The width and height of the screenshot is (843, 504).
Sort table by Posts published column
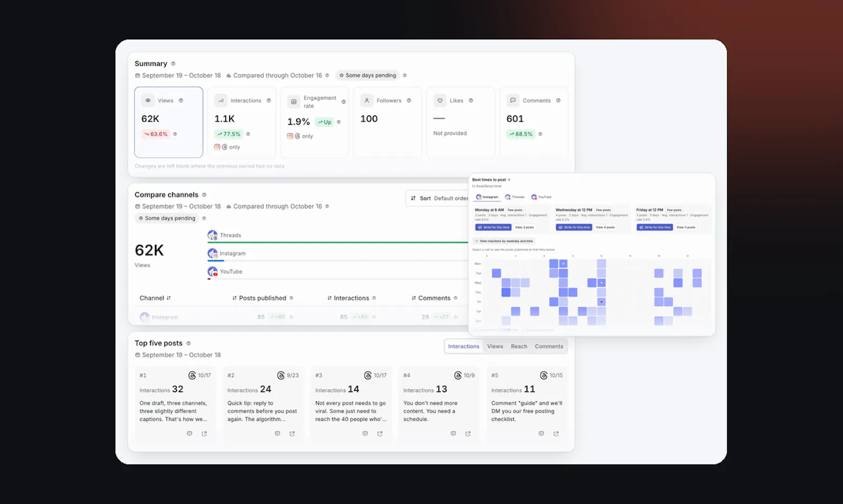pos(259,298)
